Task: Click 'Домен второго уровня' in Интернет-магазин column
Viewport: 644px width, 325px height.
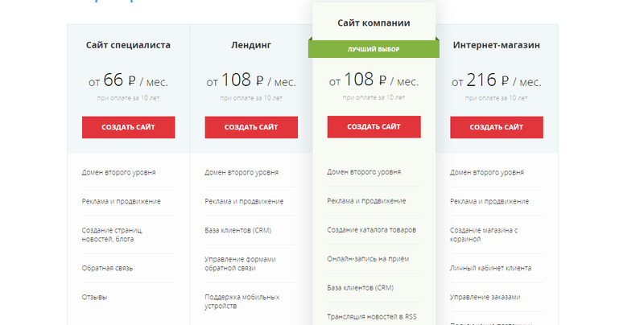Action: (x=487, y=172)
